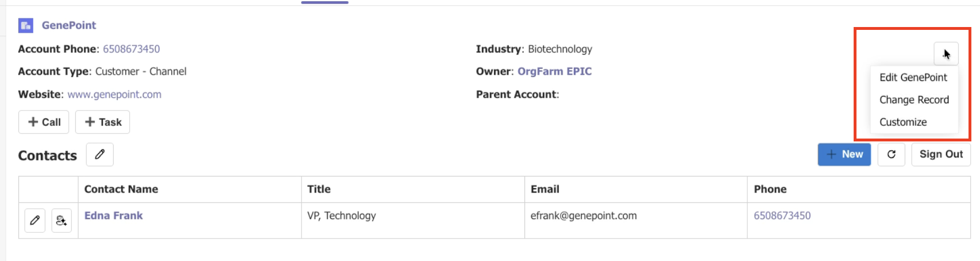Create a New contact
Viewport: 980px width, 261px height.
click(844, 154)
